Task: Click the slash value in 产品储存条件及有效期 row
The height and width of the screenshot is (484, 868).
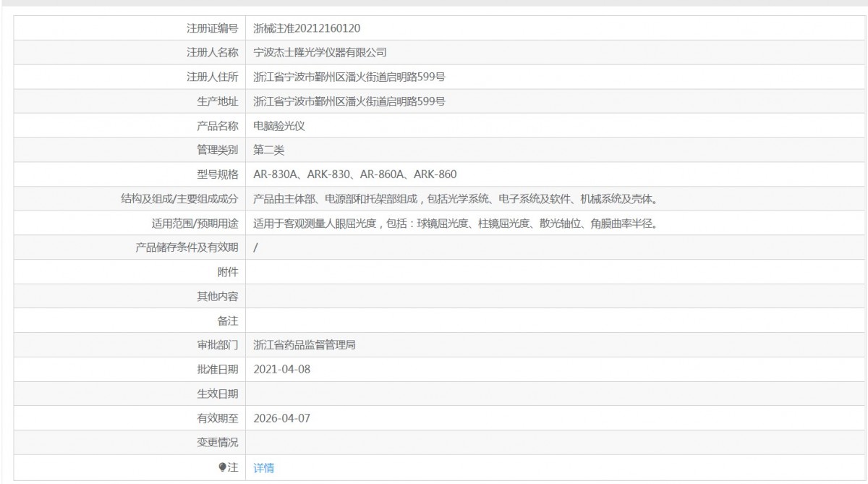Action: point(257,247)
